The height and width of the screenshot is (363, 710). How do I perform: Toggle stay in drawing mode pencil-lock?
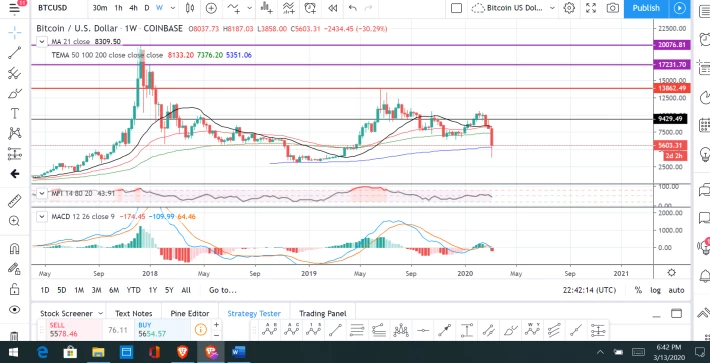pyautogui.click(x=14, y=268)
